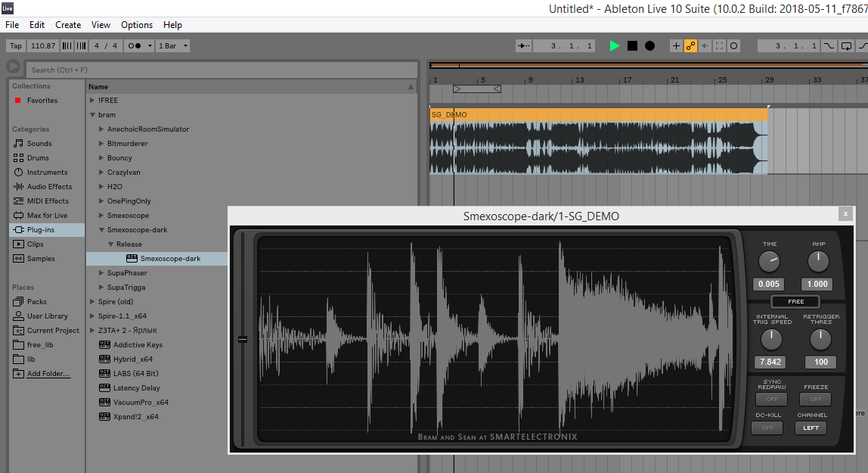The height and width of the screenshot is (473, 868).
Task: Click the INTERNAL TRIG SPEED knob
Action: 771,339
